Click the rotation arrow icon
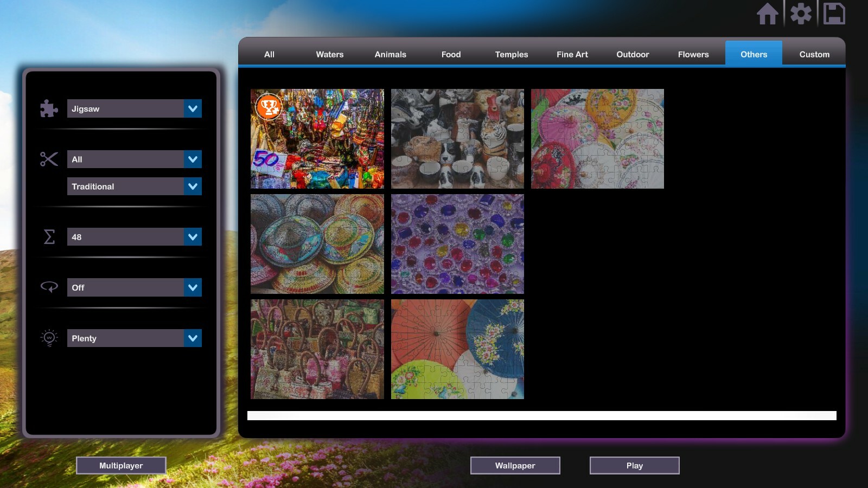 pos(49,287)
